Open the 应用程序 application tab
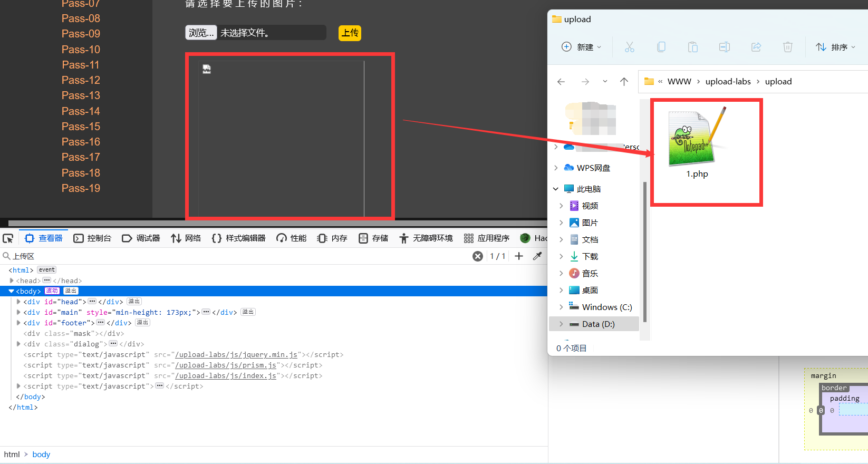Viewport: 868px width, 464px height. click(487, 238)
